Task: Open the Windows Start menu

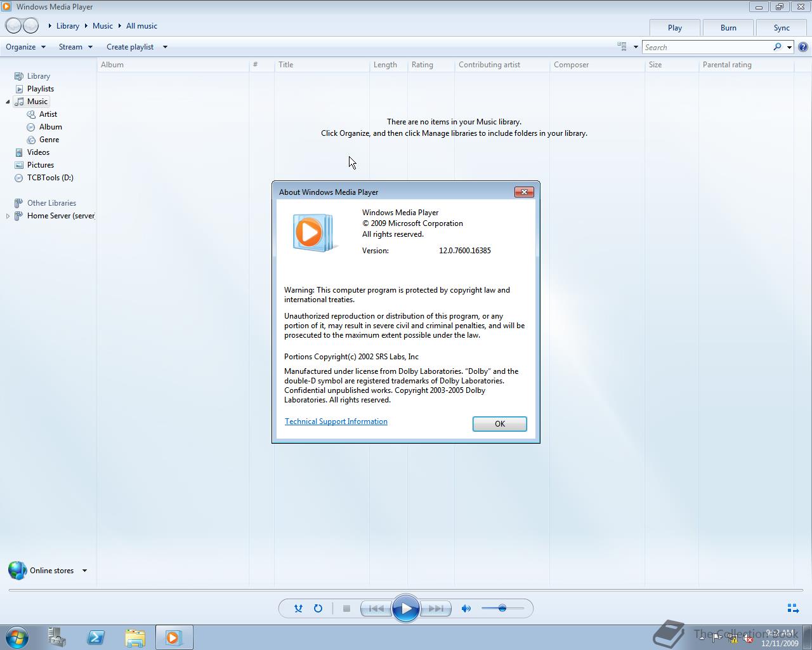Action: 17,637
